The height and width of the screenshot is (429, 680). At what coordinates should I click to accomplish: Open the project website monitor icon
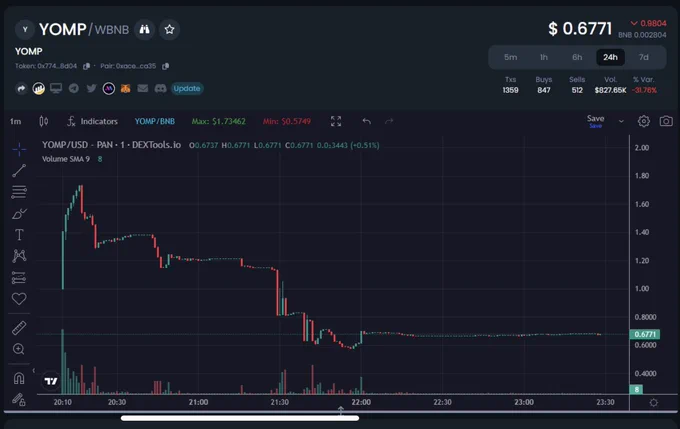(x=56, y=88)
